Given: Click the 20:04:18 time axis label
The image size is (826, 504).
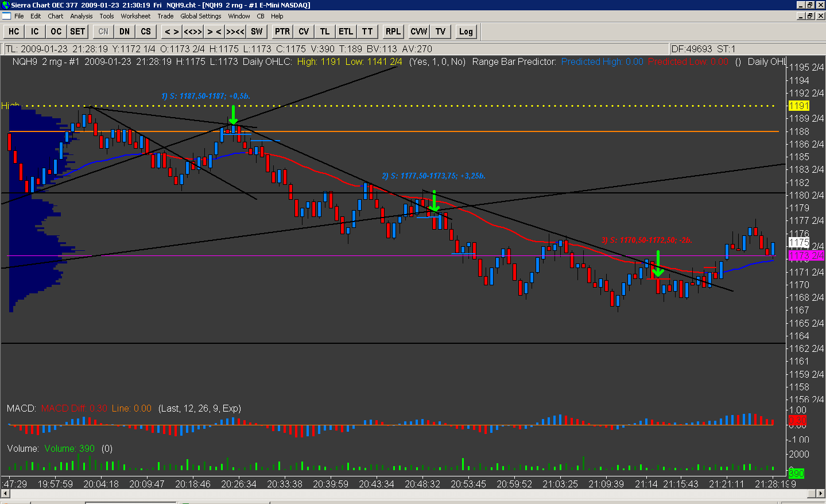Looking at the screenshot, I should [101, 484].
